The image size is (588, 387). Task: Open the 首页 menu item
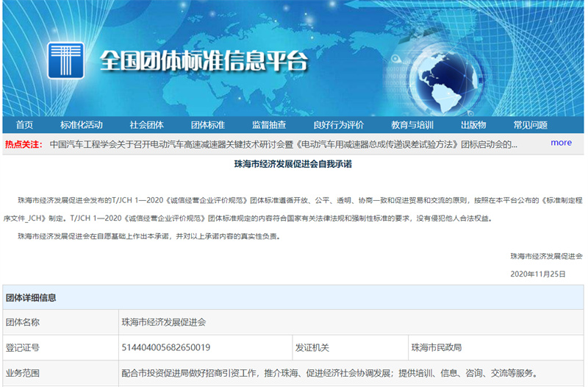25,125
